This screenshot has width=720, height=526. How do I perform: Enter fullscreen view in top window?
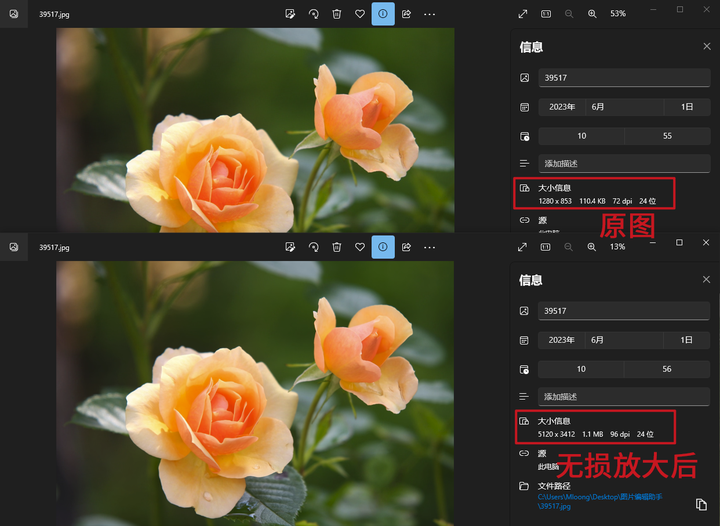pyautogui.click(x=523, y=14)
